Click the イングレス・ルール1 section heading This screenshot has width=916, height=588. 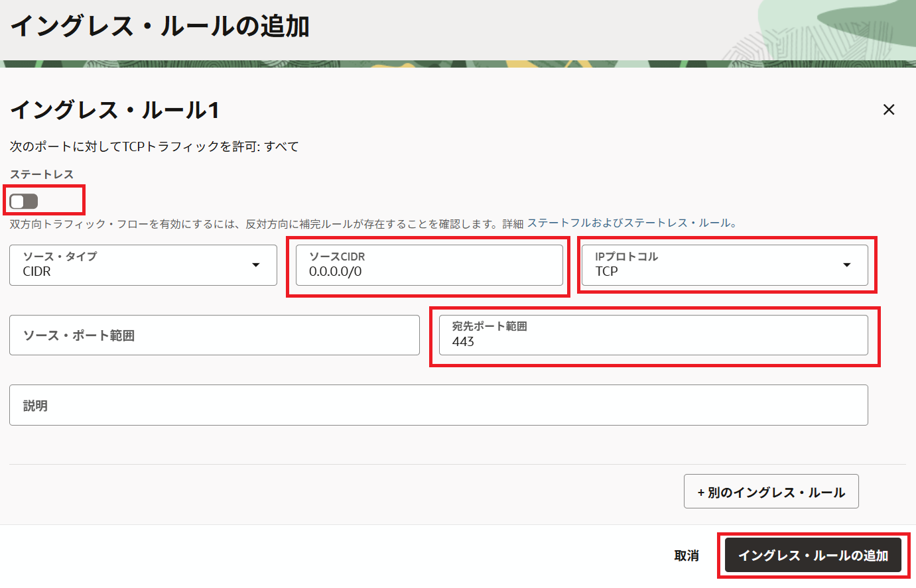pos(115,110)
